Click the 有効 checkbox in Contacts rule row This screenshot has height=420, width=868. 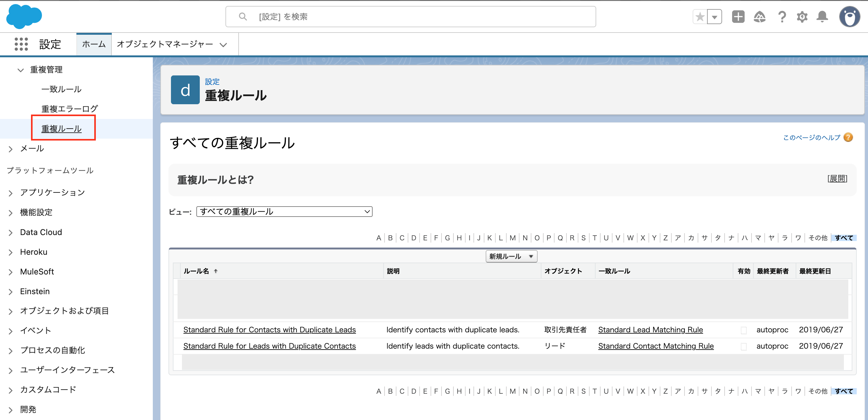click(743, 330)
